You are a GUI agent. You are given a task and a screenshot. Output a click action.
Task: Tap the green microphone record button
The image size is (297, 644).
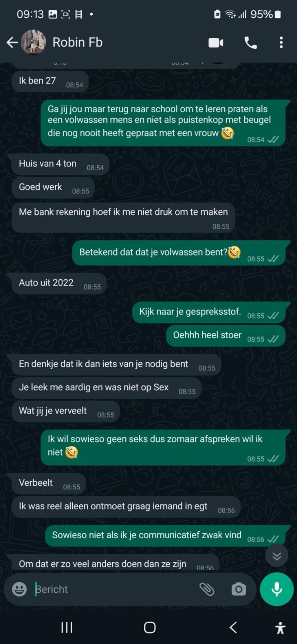[x=277, y=589]
